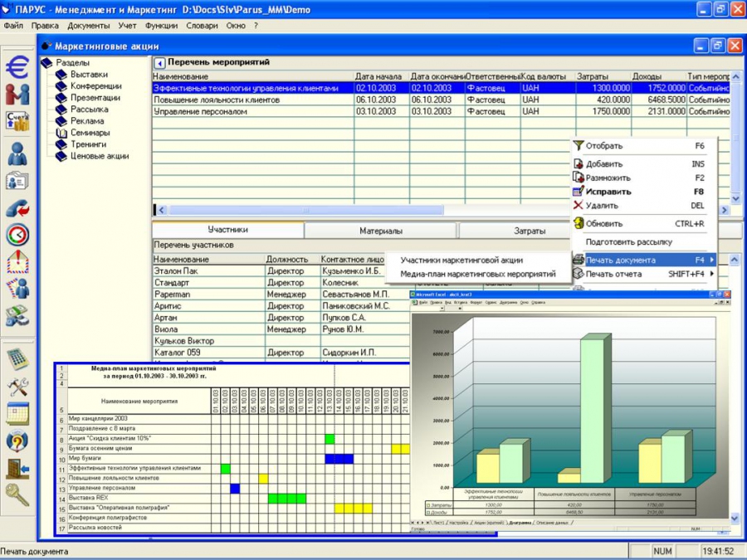Screen dimensions: 747x560
Task: Switch to the Материалы tab
Action: 381,231
